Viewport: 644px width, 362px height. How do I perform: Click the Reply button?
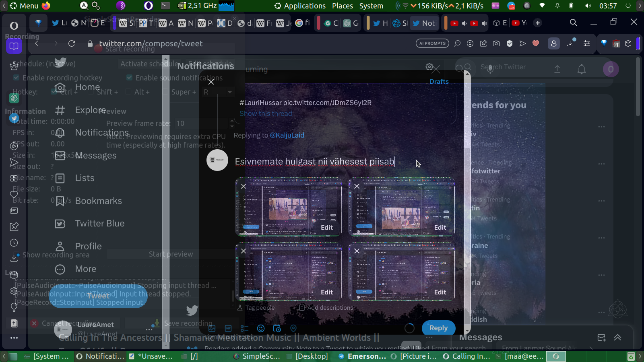click(438, 328)
